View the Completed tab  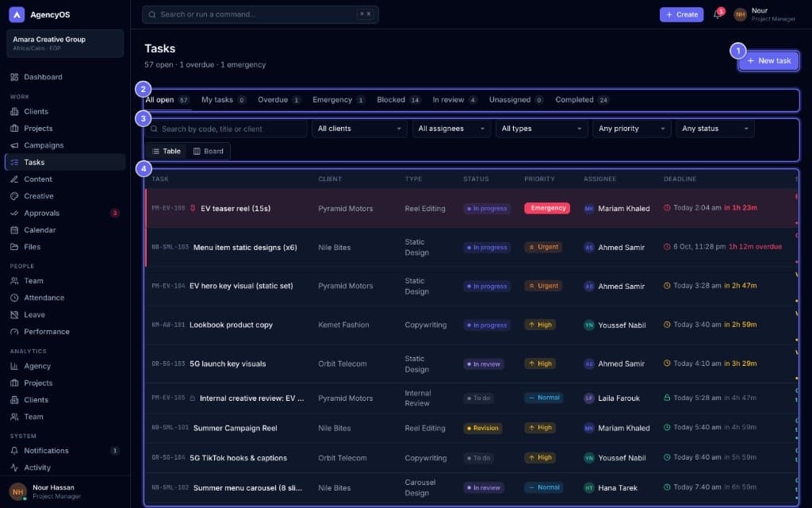tap(582, 99)
